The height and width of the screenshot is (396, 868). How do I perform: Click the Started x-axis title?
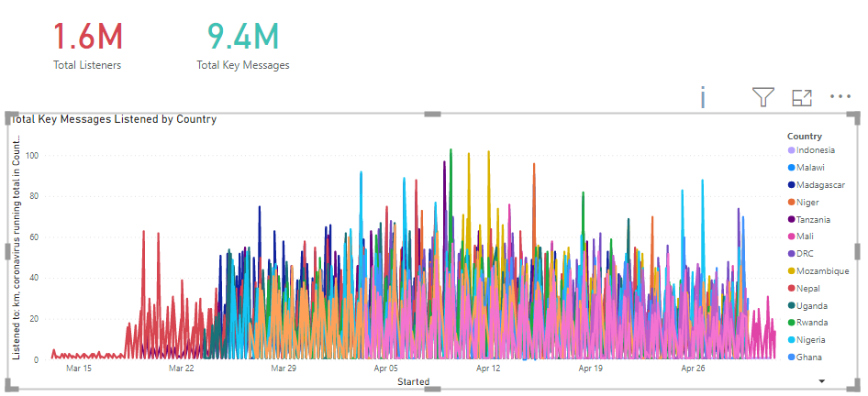pos(414,381)
